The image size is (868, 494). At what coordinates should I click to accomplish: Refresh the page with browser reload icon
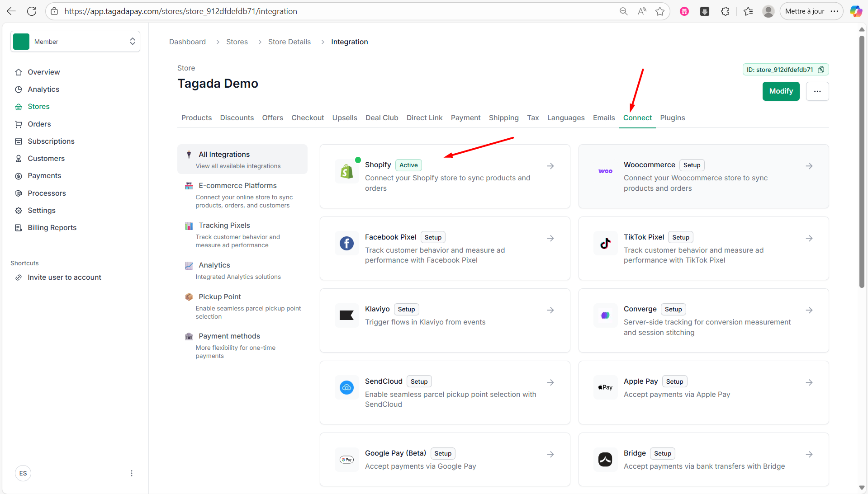[x=32, y=11]
